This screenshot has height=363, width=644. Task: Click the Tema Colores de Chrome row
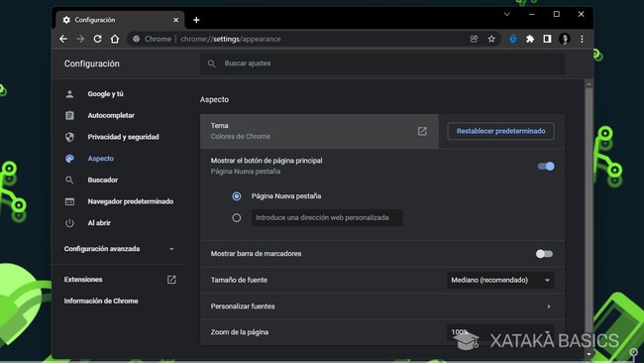(x=319, y=131)
